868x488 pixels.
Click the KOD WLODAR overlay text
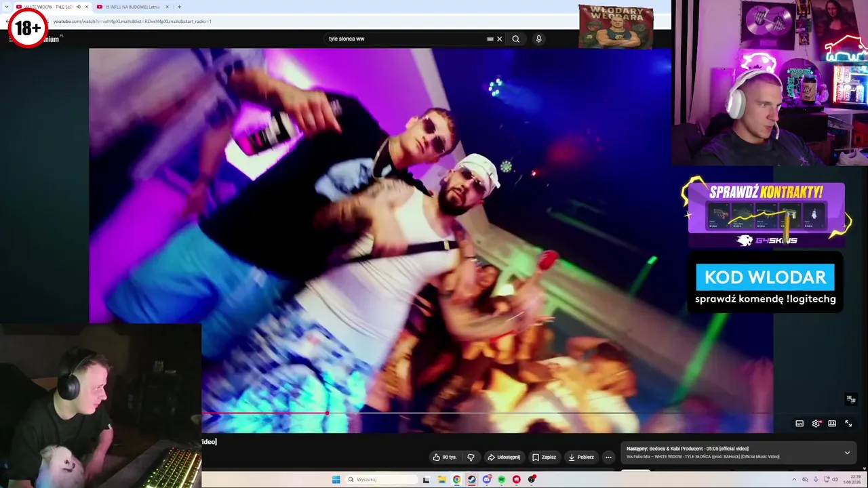[765, 277]
